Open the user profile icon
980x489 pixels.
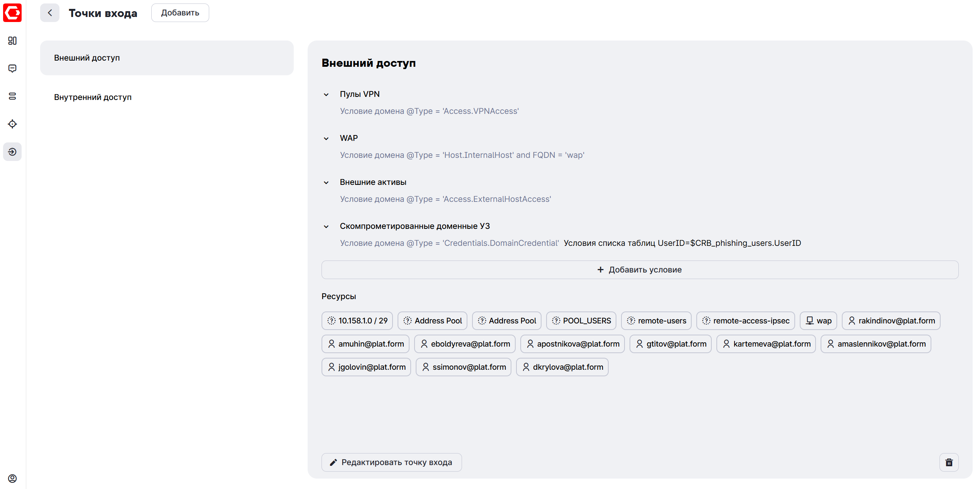[x=12, y=479]
